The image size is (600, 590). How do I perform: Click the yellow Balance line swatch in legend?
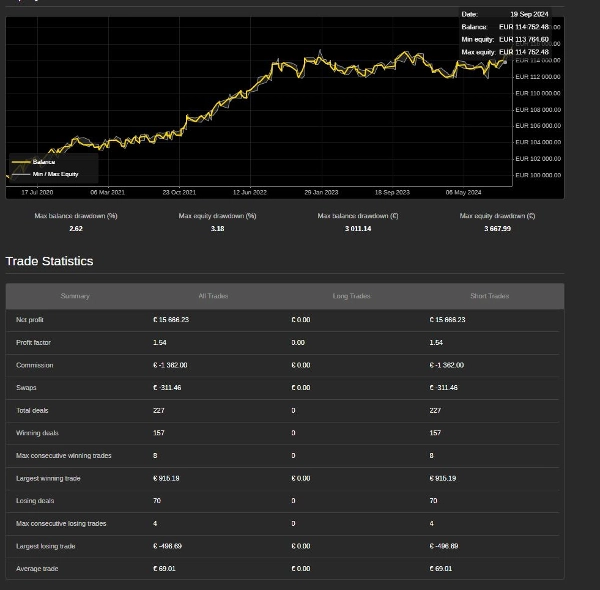pyautogui.click(x=21, y=162)
